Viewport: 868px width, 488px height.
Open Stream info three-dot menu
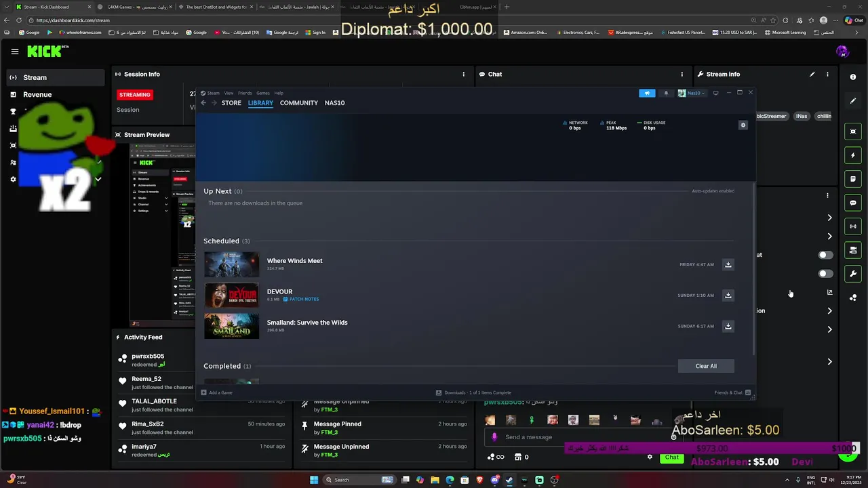point(827,74)
